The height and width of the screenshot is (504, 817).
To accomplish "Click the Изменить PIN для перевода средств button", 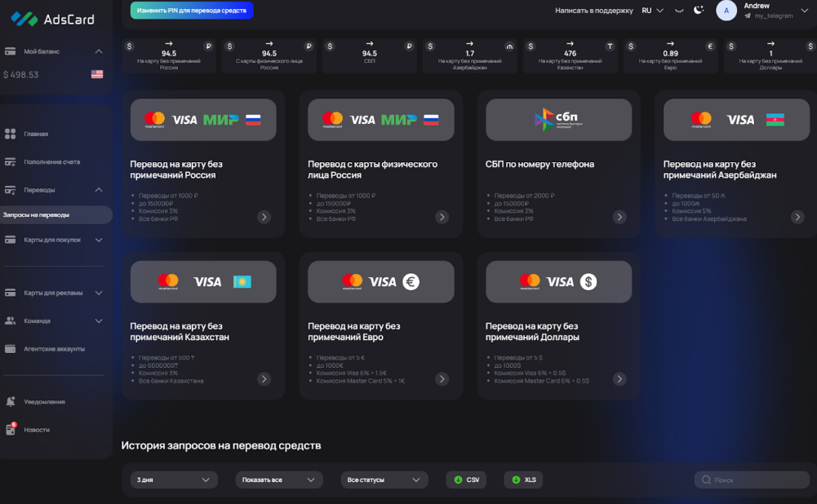I will click(191, 10).
